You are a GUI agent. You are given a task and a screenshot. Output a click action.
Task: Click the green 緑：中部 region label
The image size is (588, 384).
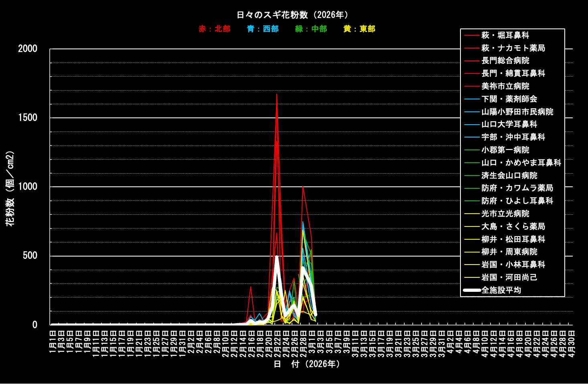pos(311,29)
